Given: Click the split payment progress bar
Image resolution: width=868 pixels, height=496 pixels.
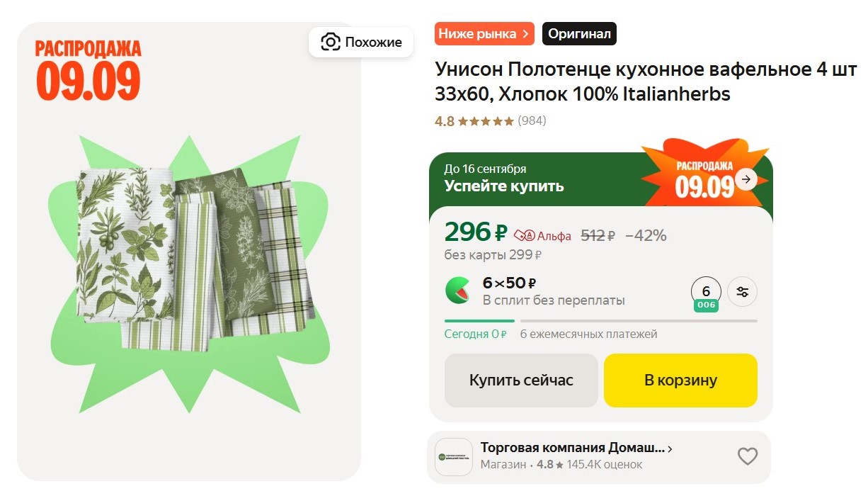Looking at the screenshot, I should [x=601, y=321].
